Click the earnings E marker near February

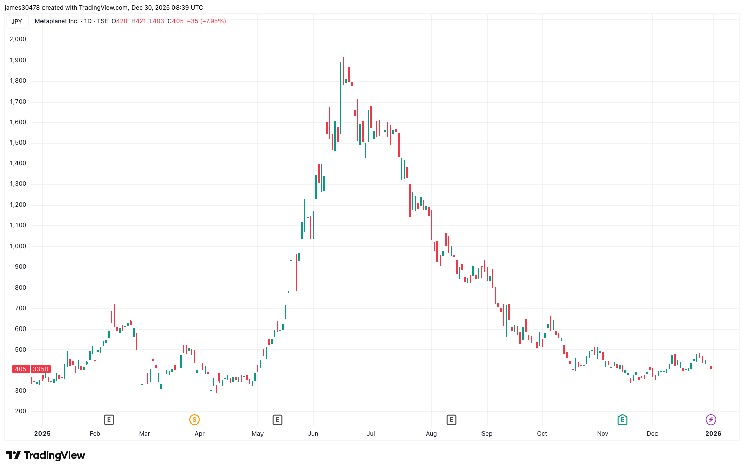tap(109, 418)
